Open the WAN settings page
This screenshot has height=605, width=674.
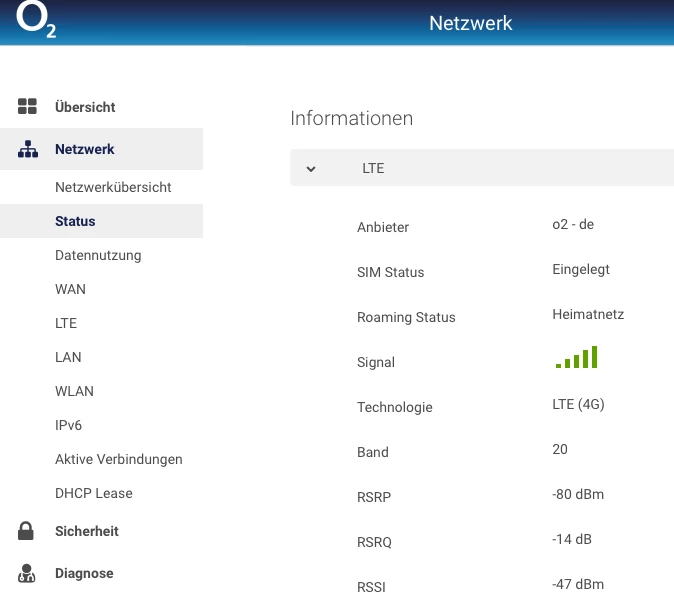[70, 289]
